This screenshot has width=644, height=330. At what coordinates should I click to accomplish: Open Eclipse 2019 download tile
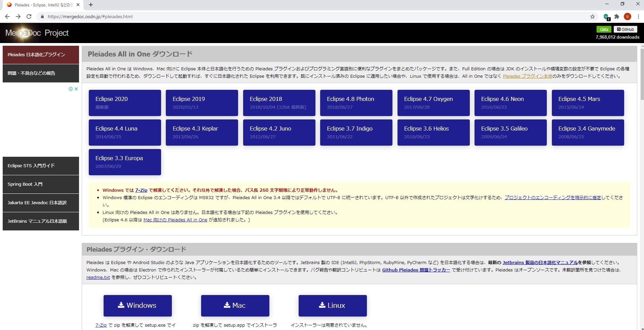pos(202,103)
